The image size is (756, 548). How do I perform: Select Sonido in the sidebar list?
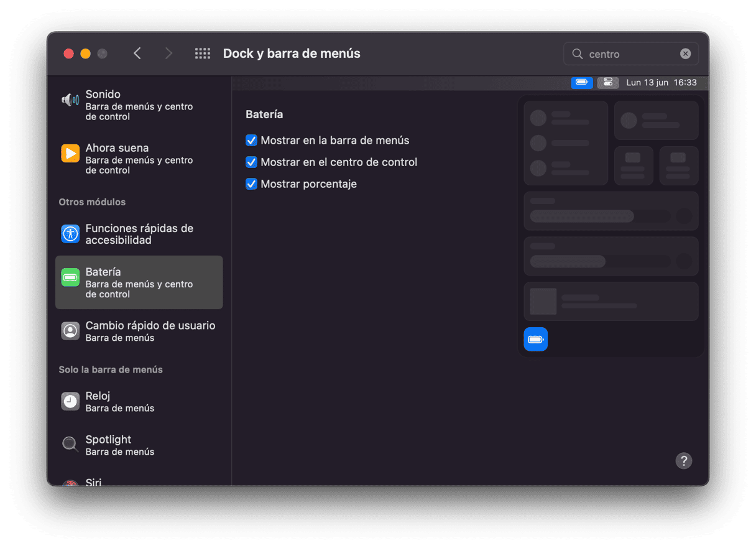click(139, 104)
